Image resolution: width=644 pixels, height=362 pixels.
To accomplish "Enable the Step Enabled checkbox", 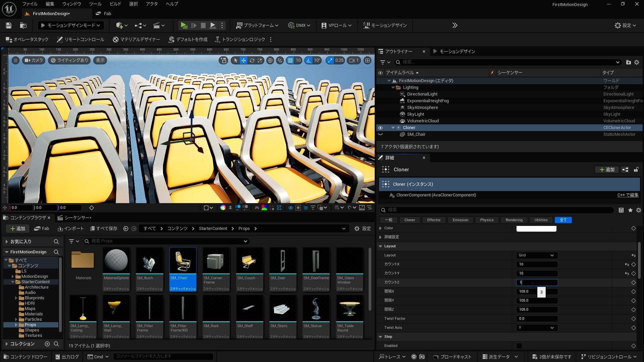I will [x=519, y=346].
